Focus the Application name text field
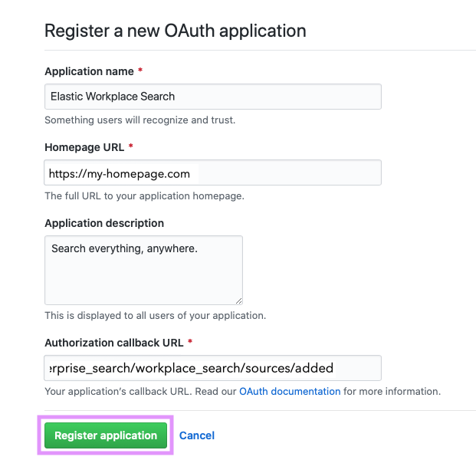 (x=213, y=97)
